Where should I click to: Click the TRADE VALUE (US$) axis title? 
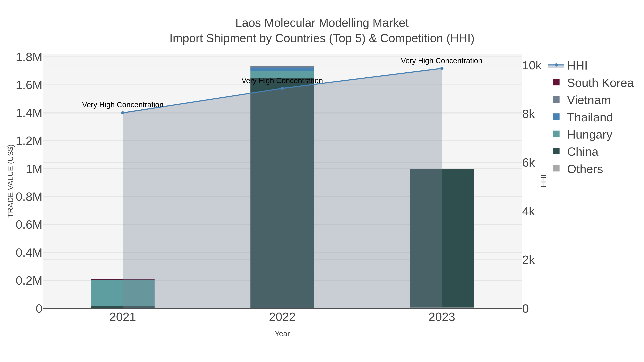11,181
